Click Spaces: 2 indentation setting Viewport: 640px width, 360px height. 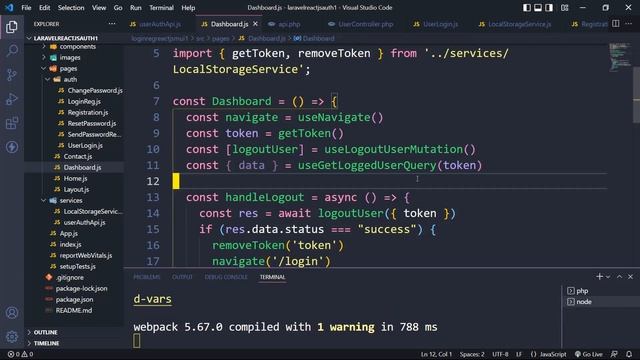click(472, 354)
